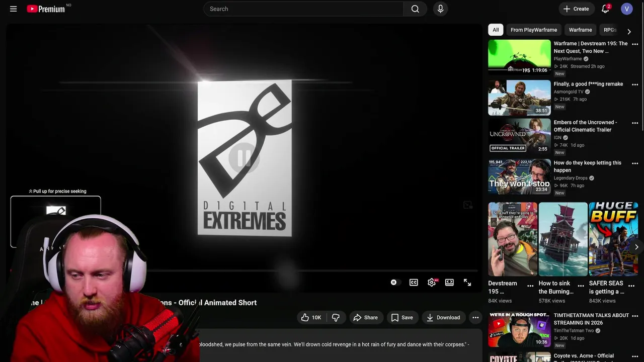Image resolution: width=644 pixels, height=362 pixels.
Task: Open 'How do they keep letting this happen'
Action: (587, 166)
